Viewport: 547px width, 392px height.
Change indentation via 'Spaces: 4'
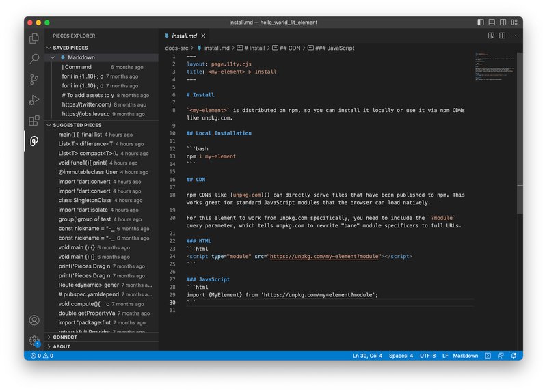401,356
